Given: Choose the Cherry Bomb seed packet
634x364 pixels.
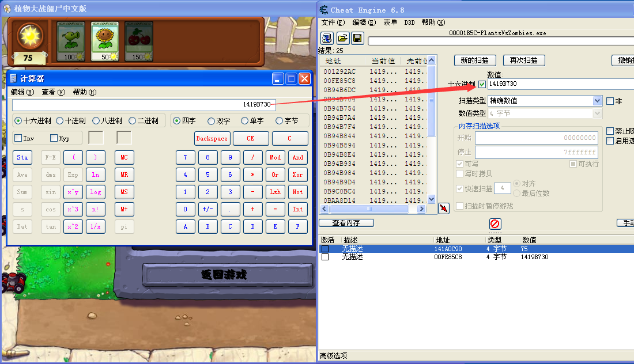Looking at the screenshot, I should point(139,41).
